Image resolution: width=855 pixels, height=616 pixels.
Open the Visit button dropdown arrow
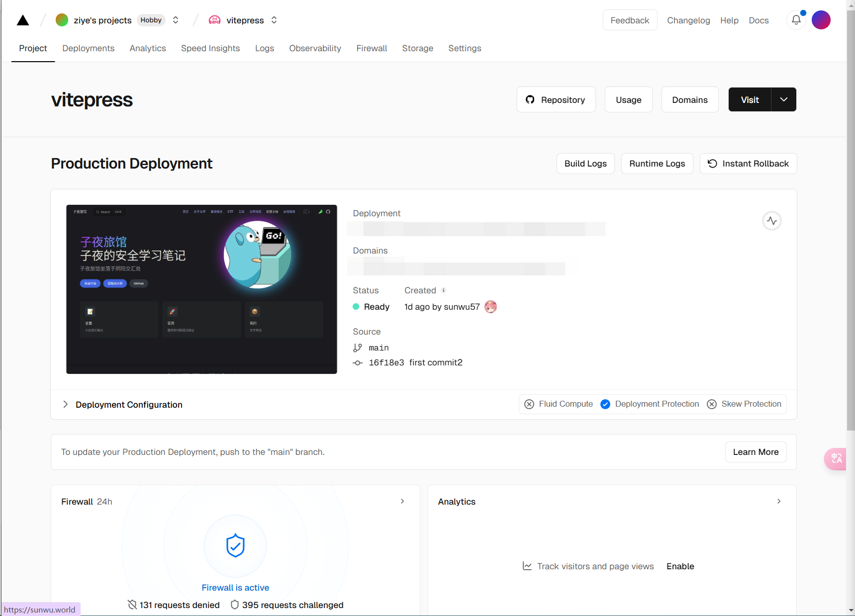coord(784,99)
